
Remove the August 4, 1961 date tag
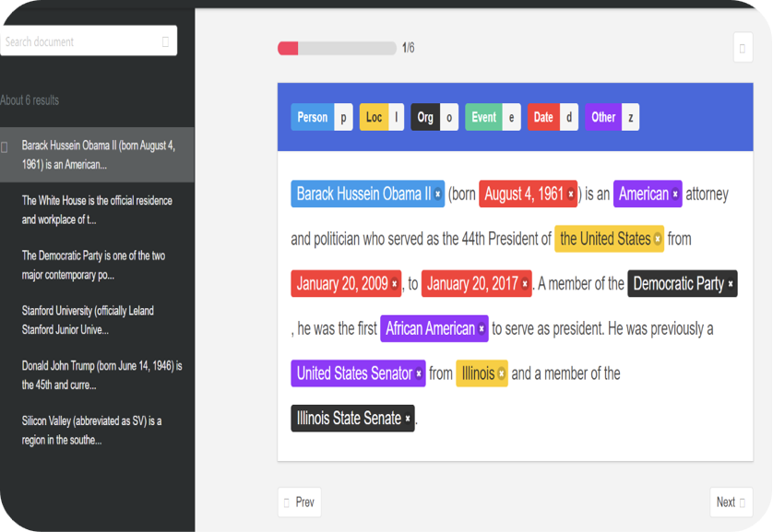click(x=570, y=194)
